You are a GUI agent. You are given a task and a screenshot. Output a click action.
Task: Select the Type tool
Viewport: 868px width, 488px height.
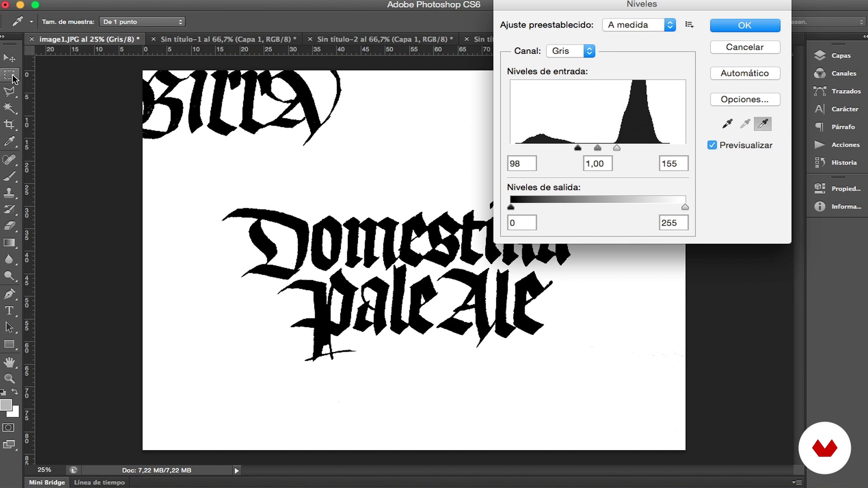click(x=9, y=311)
